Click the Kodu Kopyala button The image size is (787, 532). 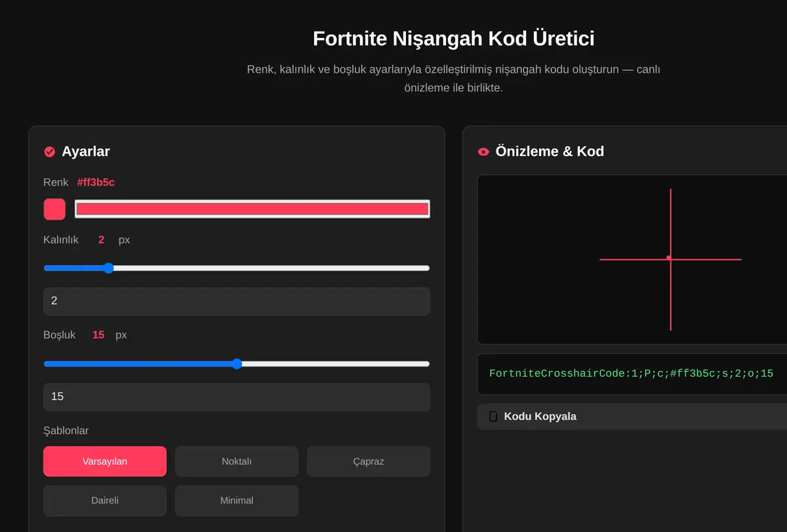(x=632, y=417)
